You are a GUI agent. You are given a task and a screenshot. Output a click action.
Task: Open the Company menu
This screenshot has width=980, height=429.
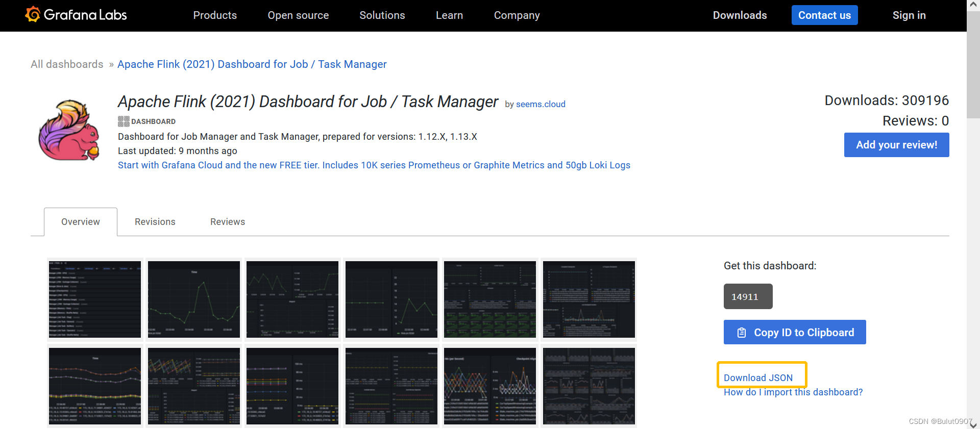(517, 15)
